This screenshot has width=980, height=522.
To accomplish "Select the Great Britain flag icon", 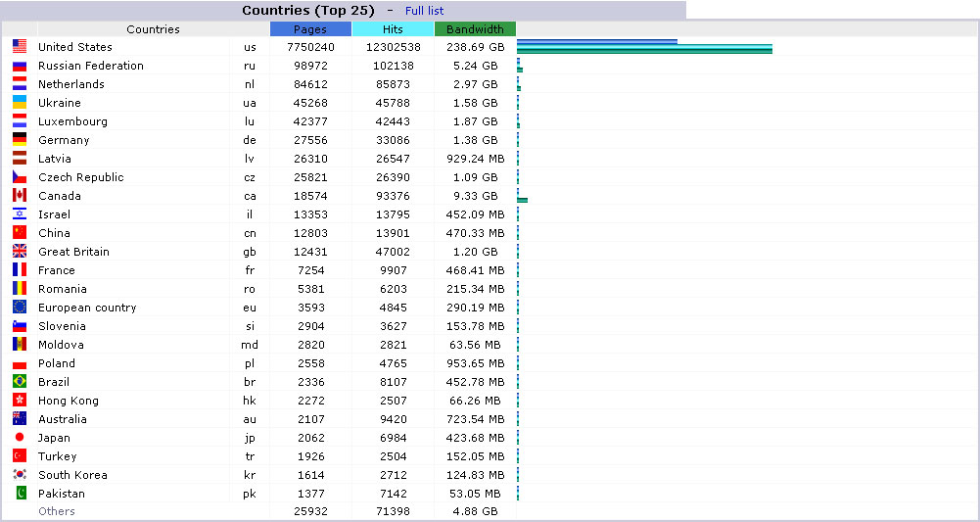I will [20, 252].
